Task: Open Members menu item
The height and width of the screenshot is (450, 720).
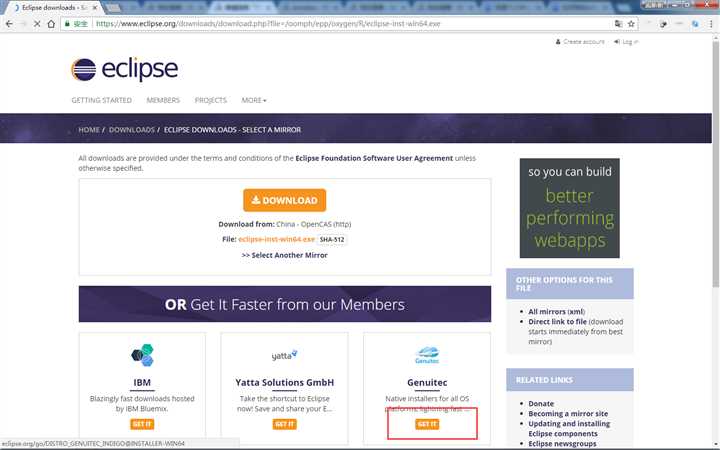Action: 163,100
